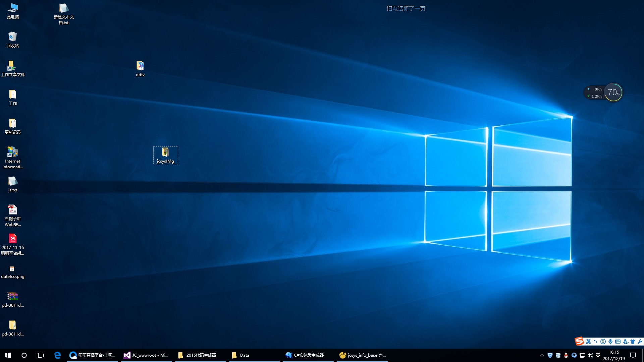
Task: Select the pd-3811d WinRAR archive icon
Action: [13, 299]
